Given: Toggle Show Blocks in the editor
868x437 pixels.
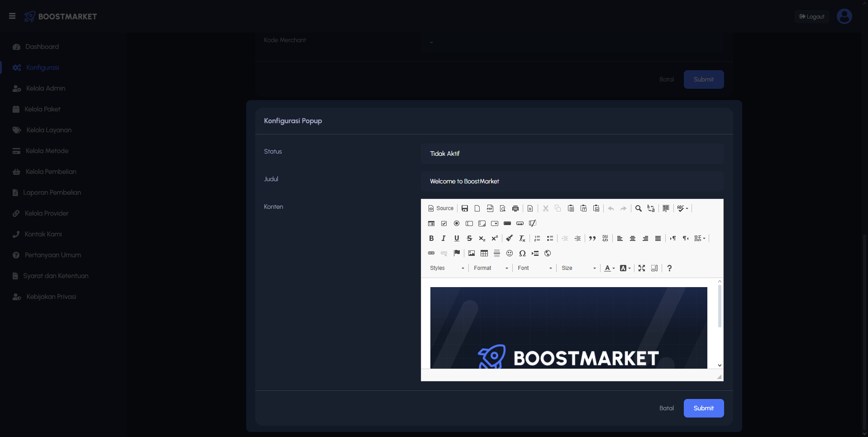Looking at the screenshot, I should click(654, 268).
